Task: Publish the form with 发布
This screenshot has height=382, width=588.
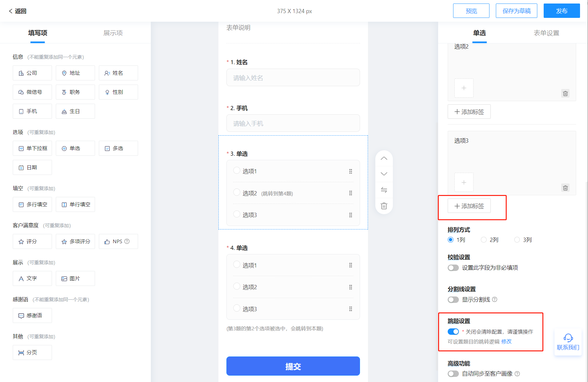Action: point(562,11)
